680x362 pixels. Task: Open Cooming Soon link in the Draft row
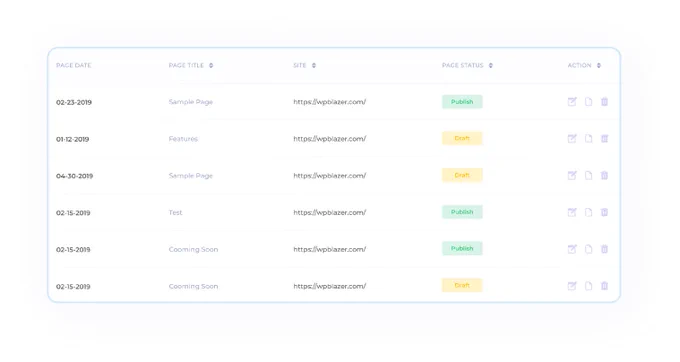(x=193, y=286)
